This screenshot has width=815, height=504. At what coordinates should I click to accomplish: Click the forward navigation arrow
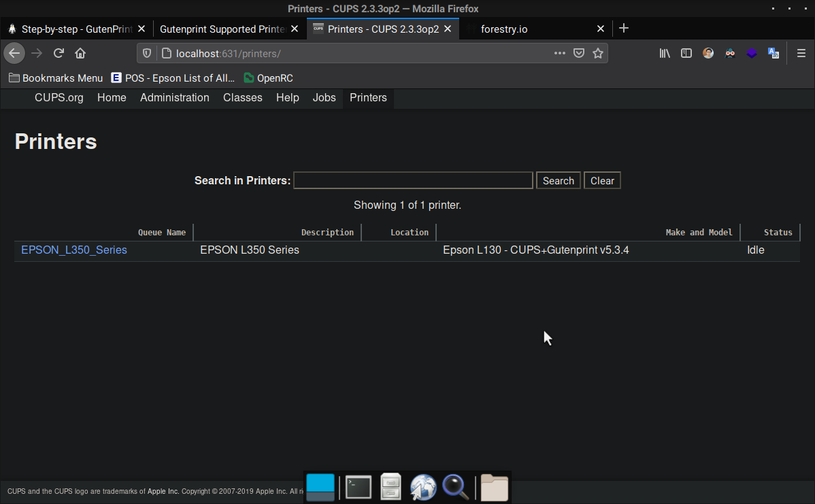(x=36, y=53)
